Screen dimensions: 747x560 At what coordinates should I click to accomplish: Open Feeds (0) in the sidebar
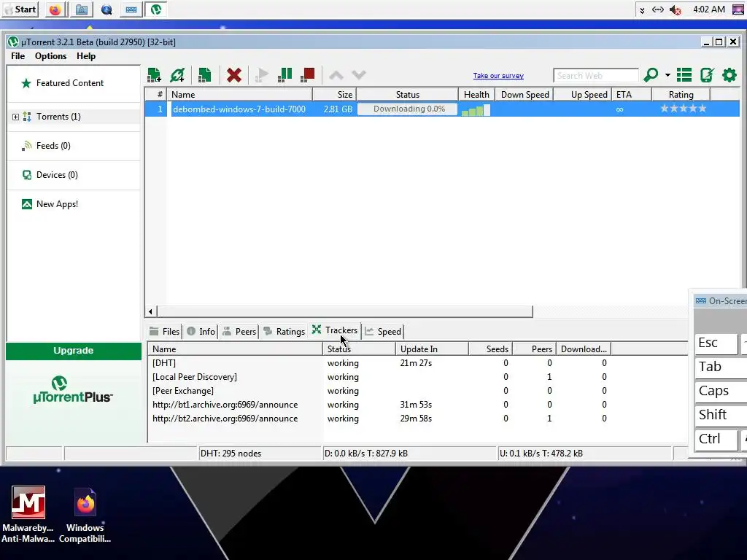53,146
